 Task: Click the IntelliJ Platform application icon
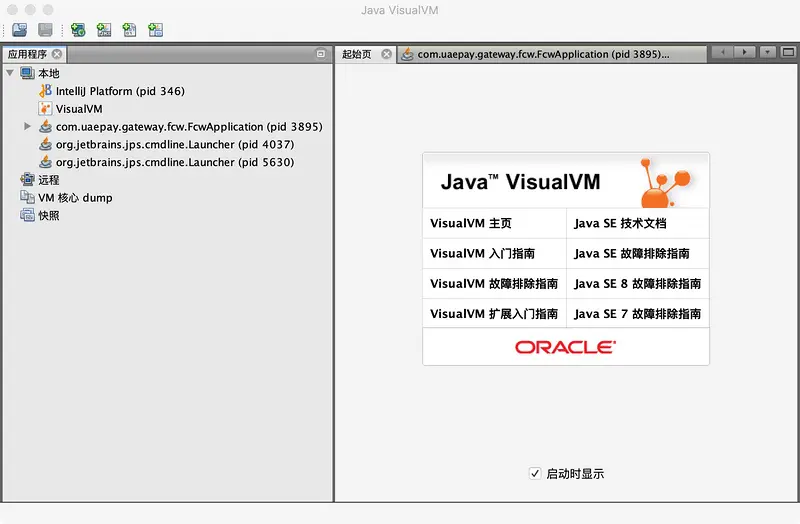45,91
